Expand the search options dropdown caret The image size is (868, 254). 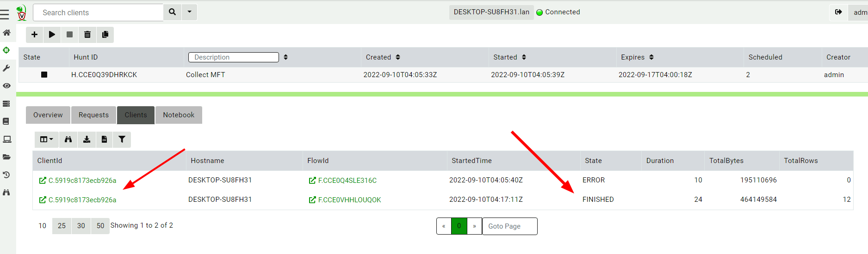[x=189, y=12]
